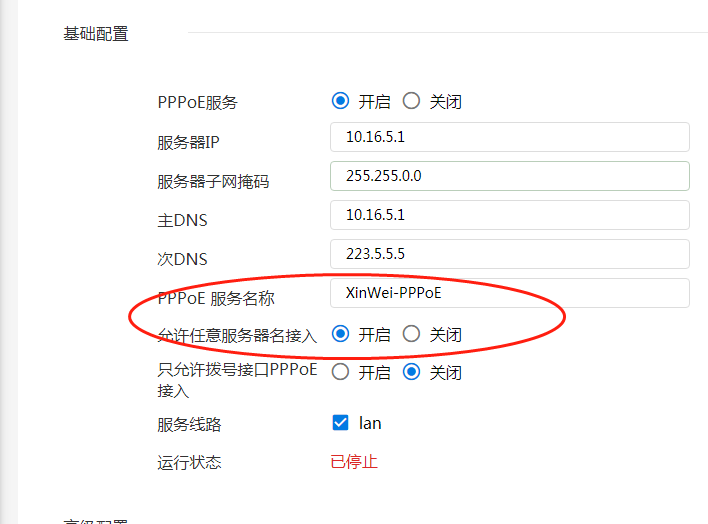
Task: Click the 基础配置 section heading
Action: pyautogui.click(x=96, y=33)
